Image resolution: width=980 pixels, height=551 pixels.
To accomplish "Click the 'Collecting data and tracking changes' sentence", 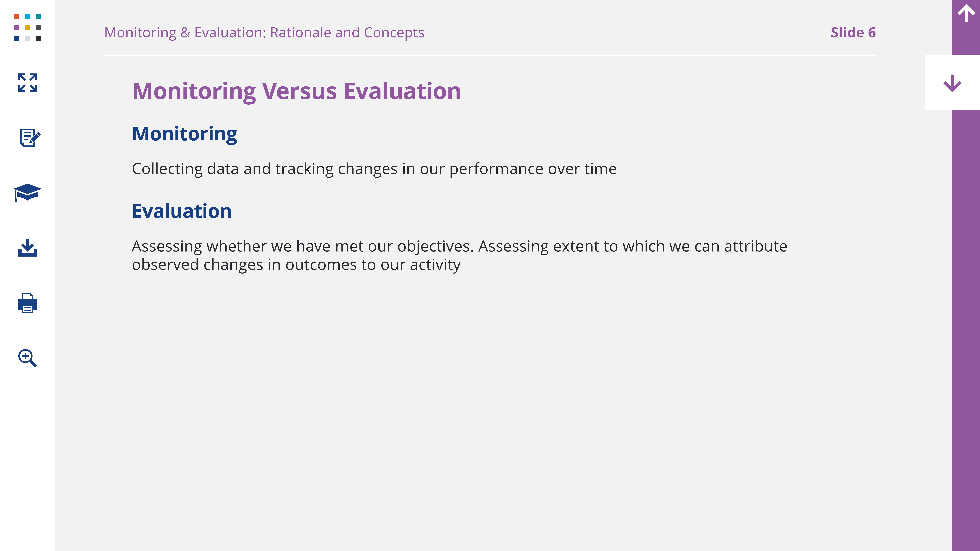I will 374,169.
